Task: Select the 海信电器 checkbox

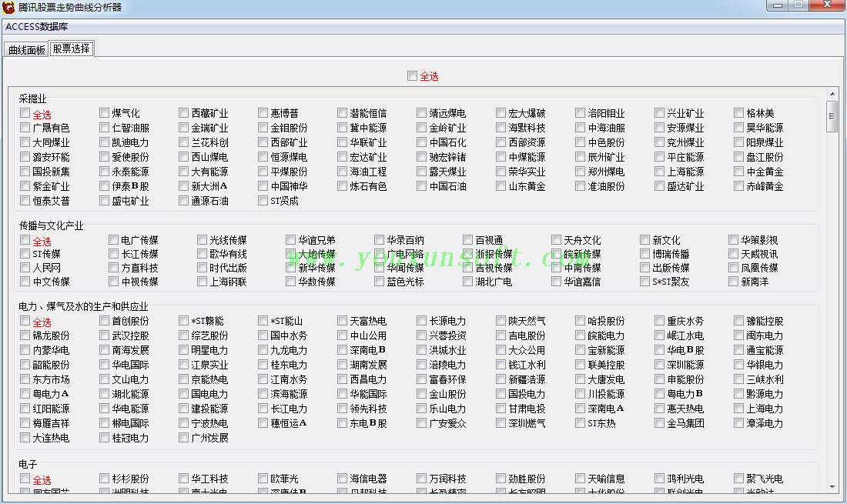Action: (342, 478)
